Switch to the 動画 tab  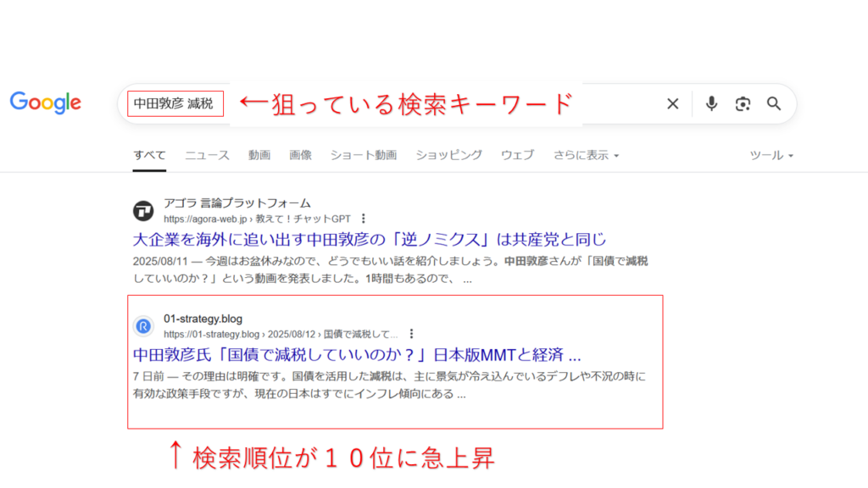[259, 155]
